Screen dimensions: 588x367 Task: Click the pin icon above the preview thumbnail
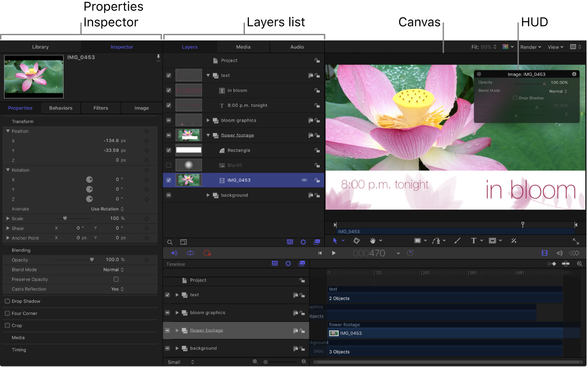tap(158, 58)
